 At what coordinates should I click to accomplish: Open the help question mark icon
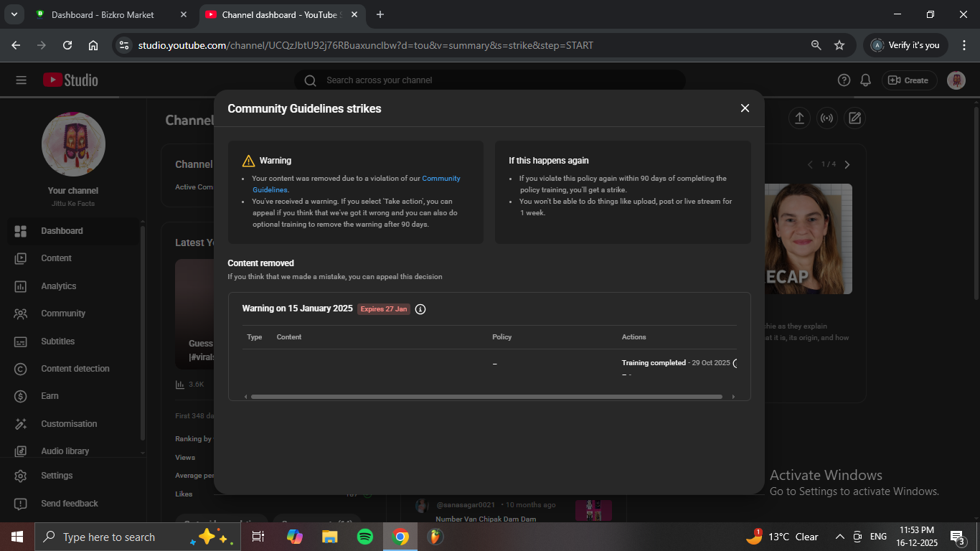coord(844,80)
